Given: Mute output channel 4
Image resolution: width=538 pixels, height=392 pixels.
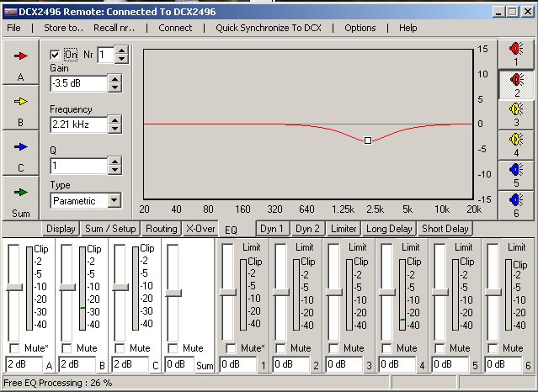Looking at the screenshot, I should click(386, 348).
